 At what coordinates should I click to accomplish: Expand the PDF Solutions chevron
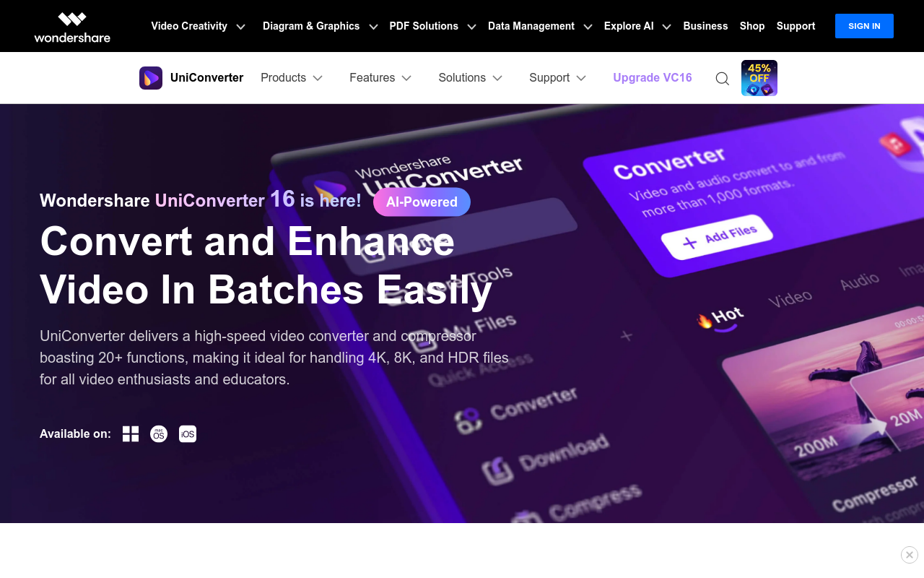click(x=471, y=27)
